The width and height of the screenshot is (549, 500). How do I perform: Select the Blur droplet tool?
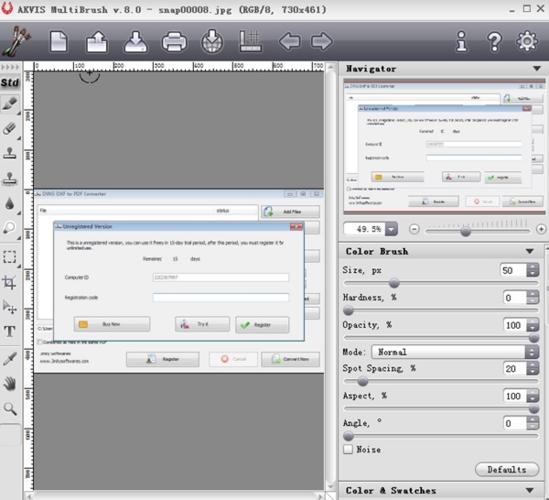[x=10, y=203]
